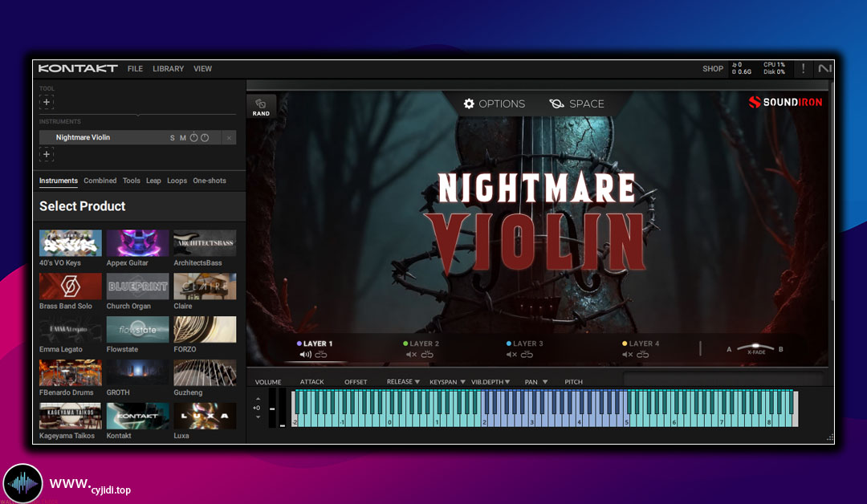Viewport: 867px width, 504px height.
Task: Switch to the Leap tab
Action: pos(153,181)
